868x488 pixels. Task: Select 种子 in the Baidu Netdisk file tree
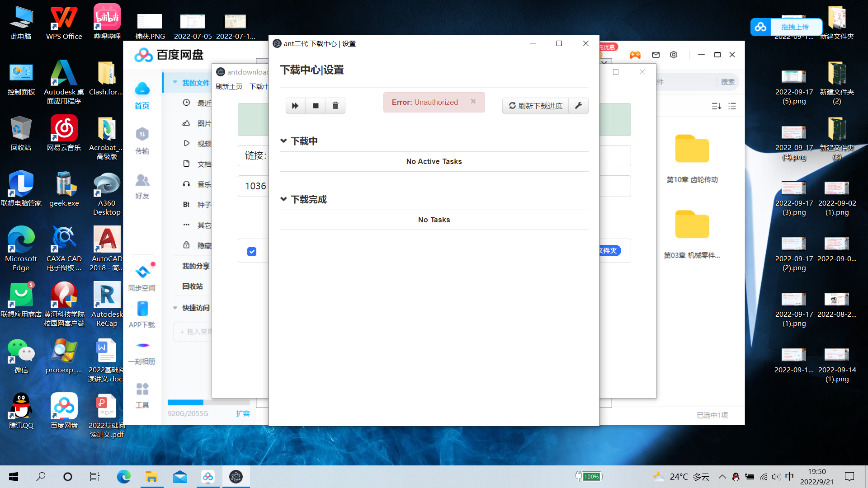pos(204,205)
